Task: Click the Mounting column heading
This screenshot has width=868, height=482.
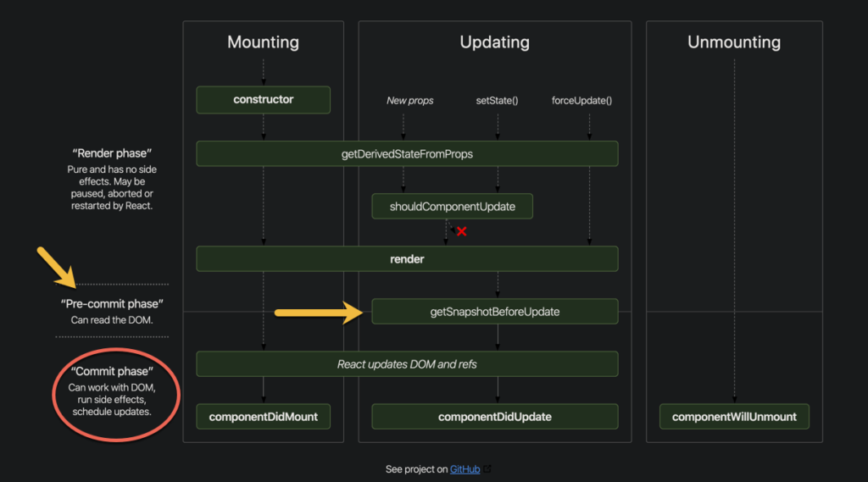Action: pyautogui.click(x=263, y=42)
